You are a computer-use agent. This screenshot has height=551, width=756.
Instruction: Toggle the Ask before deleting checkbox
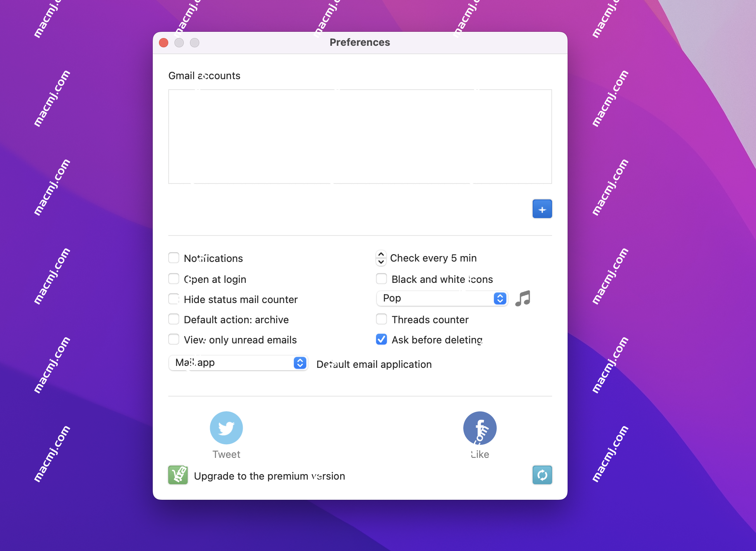[x=381, y=340]
